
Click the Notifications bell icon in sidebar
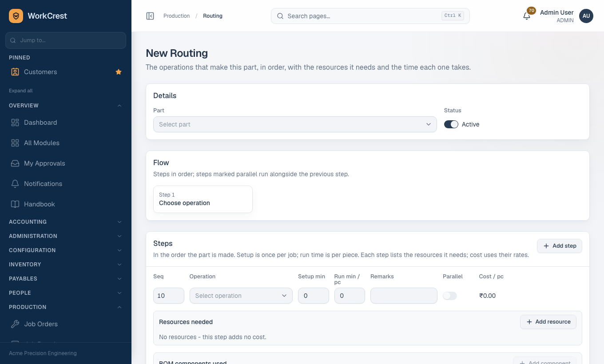(x=15, y=184)
